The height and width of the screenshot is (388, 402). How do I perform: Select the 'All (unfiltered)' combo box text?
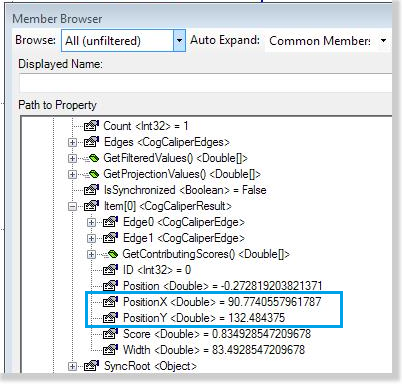[x=103, y=41]
